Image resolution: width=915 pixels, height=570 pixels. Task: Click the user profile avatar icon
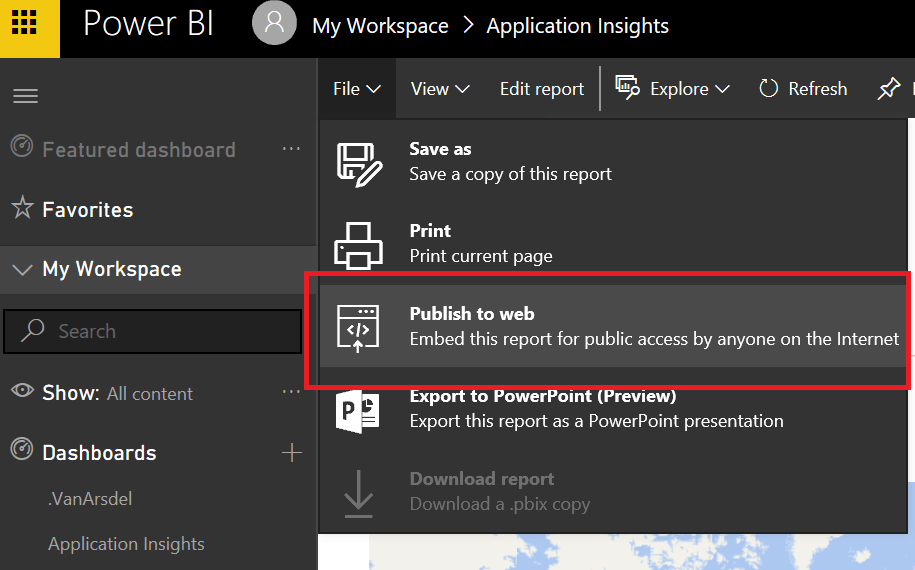click(274, 24)
